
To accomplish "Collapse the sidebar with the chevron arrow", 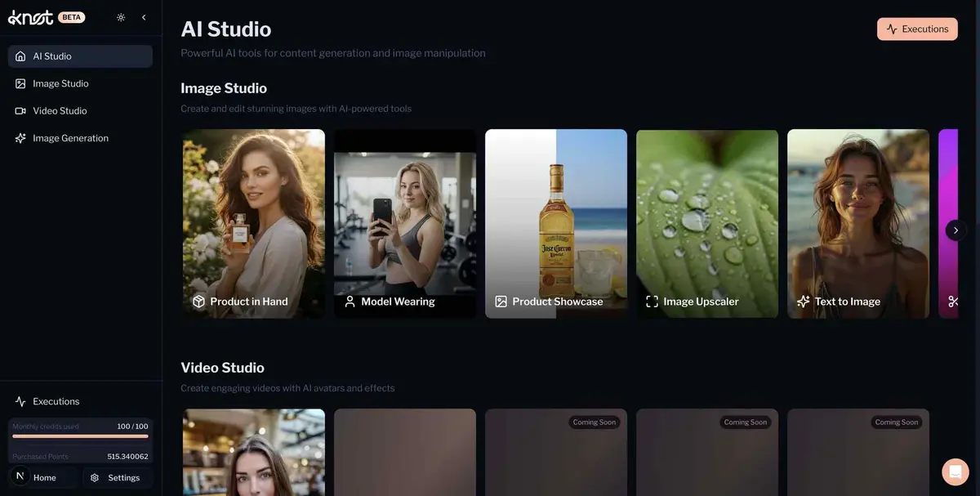I will click(x=144, y=17).
